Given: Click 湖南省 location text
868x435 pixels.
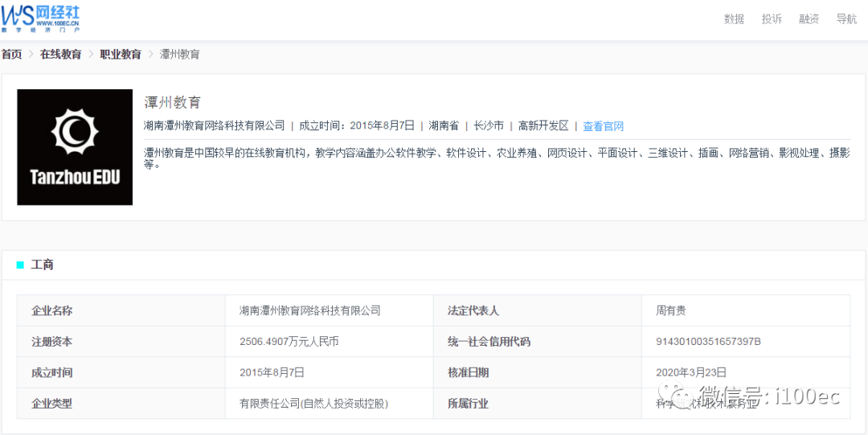Looking at the screenshot, I should (x=444, y=125).
